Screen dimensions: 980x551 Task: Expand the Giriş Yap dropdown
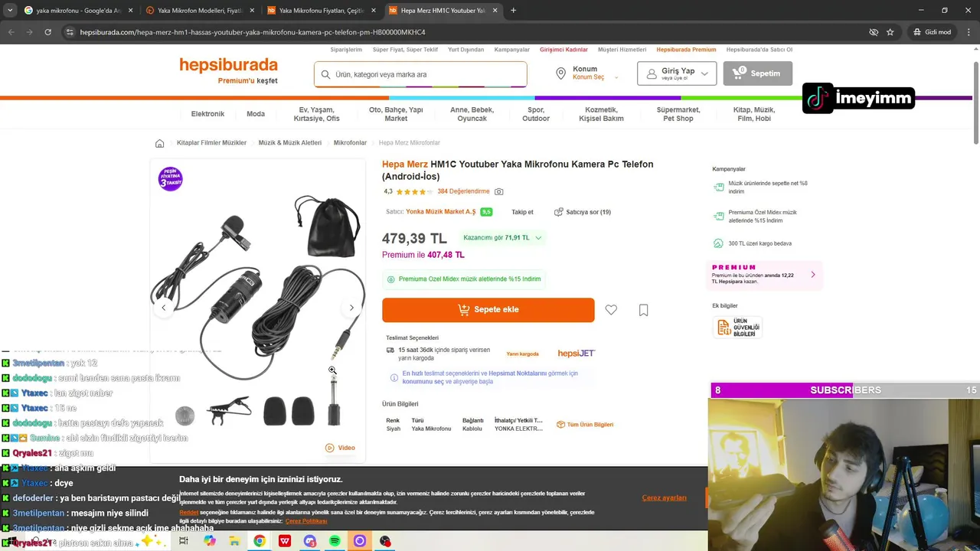(677, 73)
